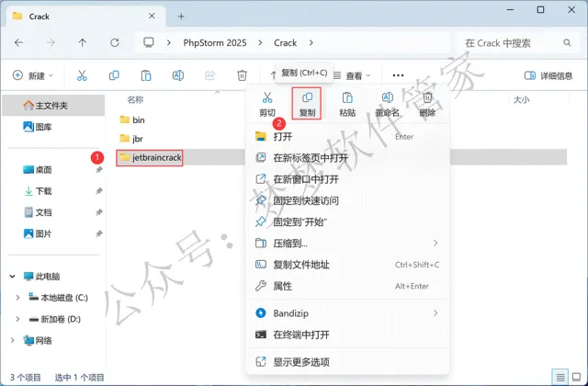Screen dimensions: 588x386
Task: Select 固定到"开始"
Action: coord(347,222)
